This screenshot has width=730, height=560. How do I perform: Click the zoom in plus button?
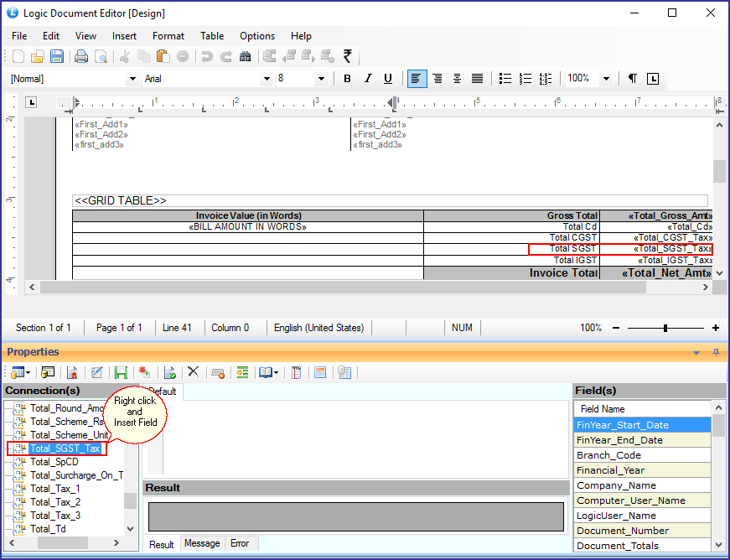click(716, 328)
